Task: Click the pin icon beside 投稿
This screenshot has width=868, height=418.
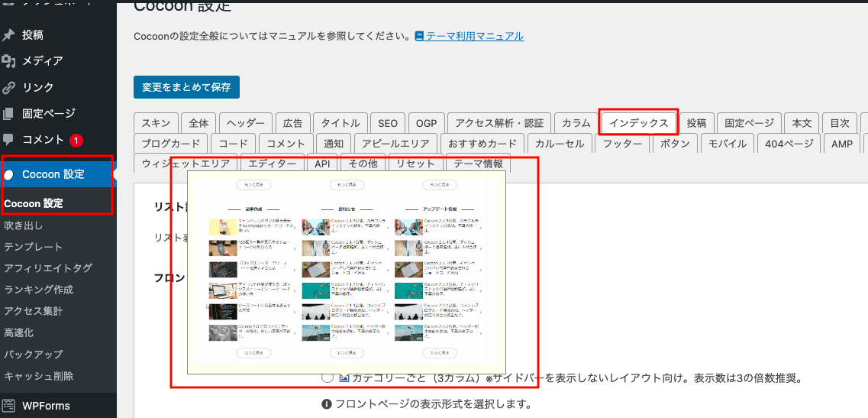Action: (x=8, y=34)
